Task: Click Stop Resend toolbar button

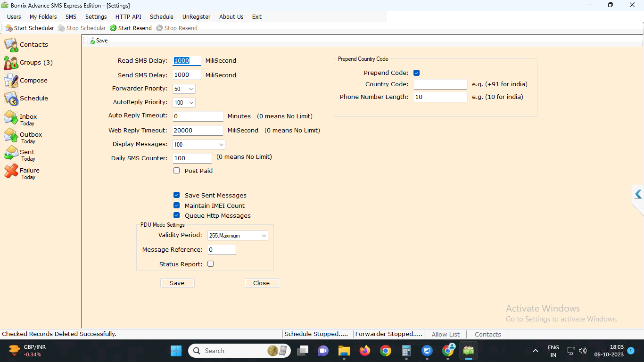Action: (x=177, y=28)
